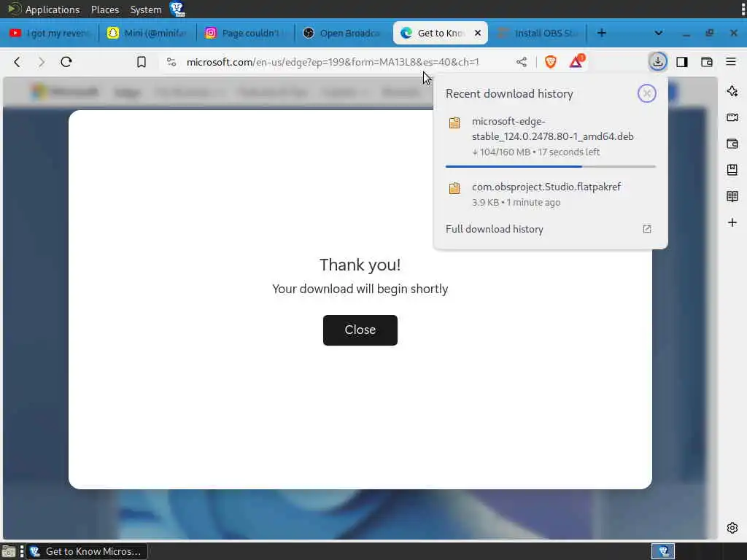Viewport: 747px width, 560px height.
Task: Open Brave Wallet from the toolbar
Action: tap(707, 62)
